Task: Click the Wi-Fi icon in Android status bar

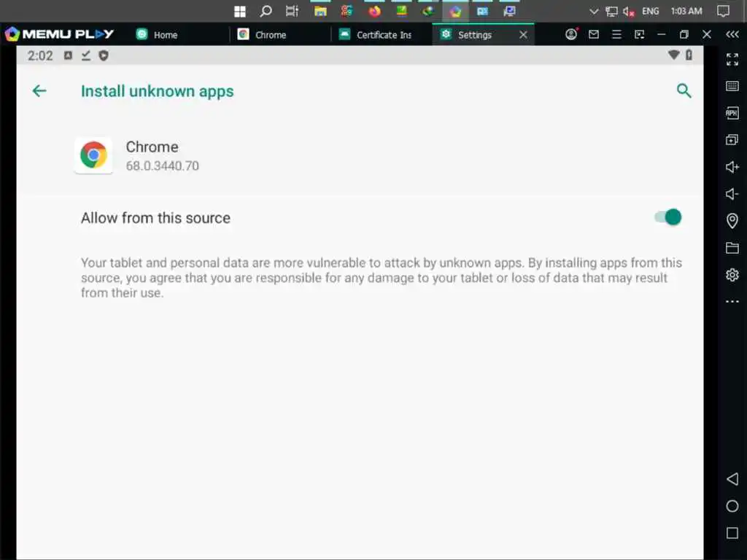Action: tap(673, 55)
